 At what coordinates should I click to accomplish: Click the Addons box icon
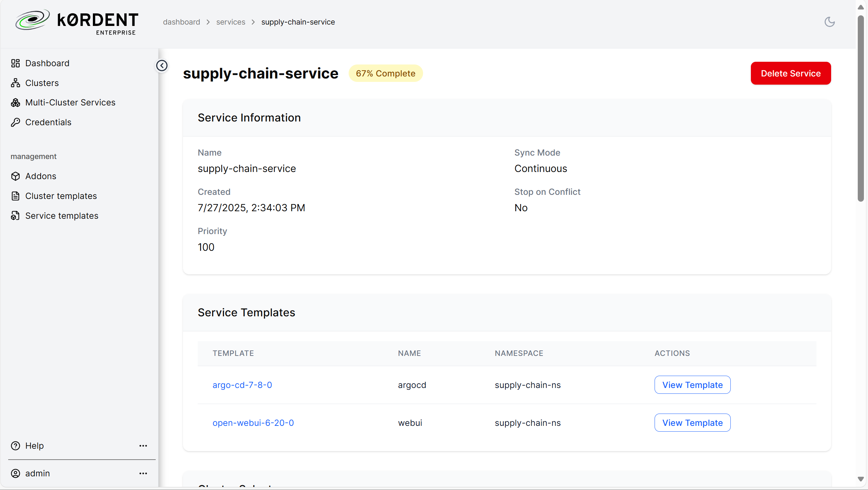point(15,176)
